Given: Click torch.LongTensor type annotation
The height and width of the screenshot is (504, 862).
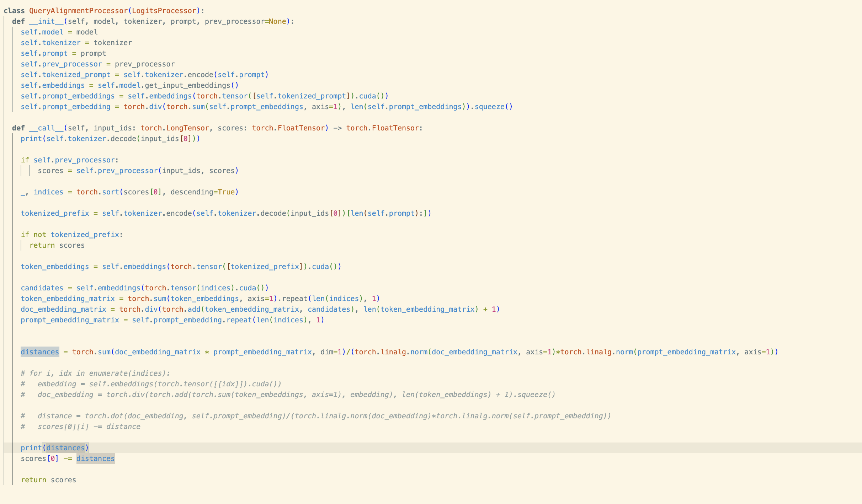Looking at the screenshot, I should pyautogui.click(x=175, y=128).
